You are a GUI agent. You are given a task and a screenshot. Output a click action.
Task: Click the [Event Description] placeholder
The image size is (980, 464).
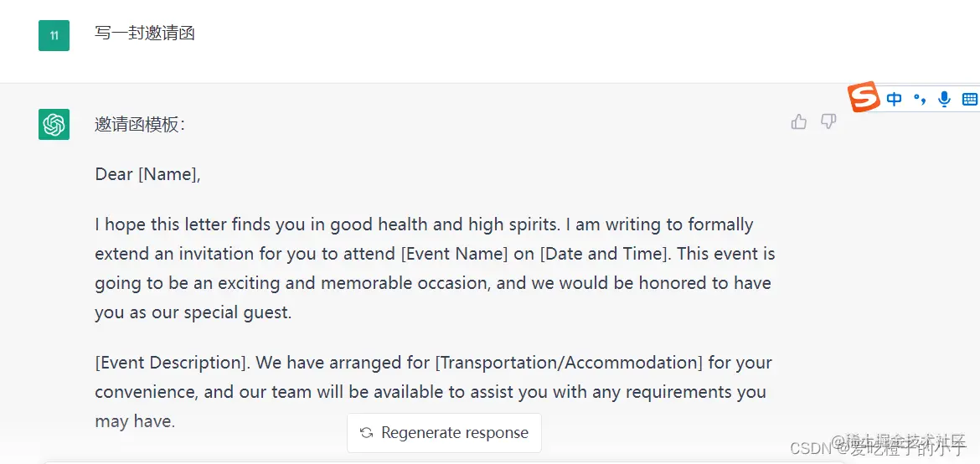pos(170,363)
